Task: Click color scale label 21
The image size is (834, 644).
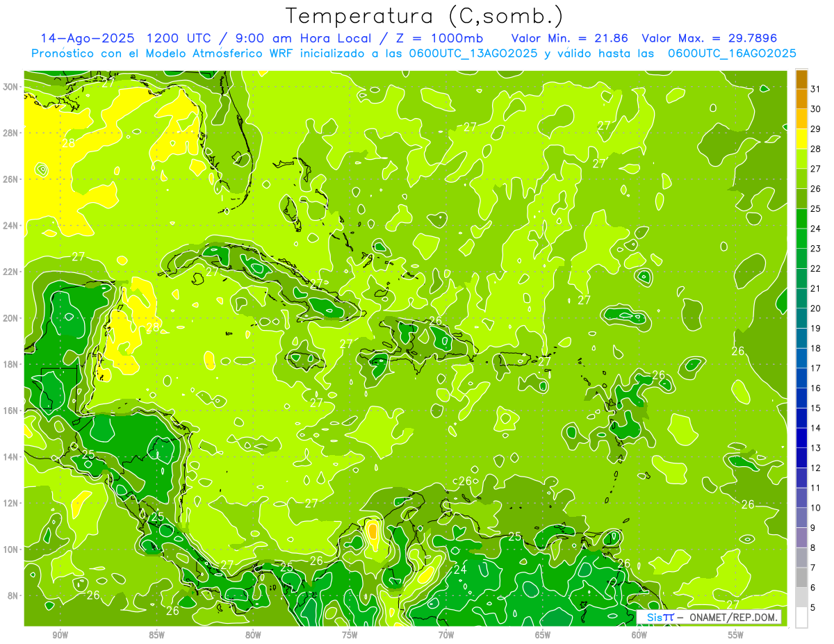Action: [816, 288]
